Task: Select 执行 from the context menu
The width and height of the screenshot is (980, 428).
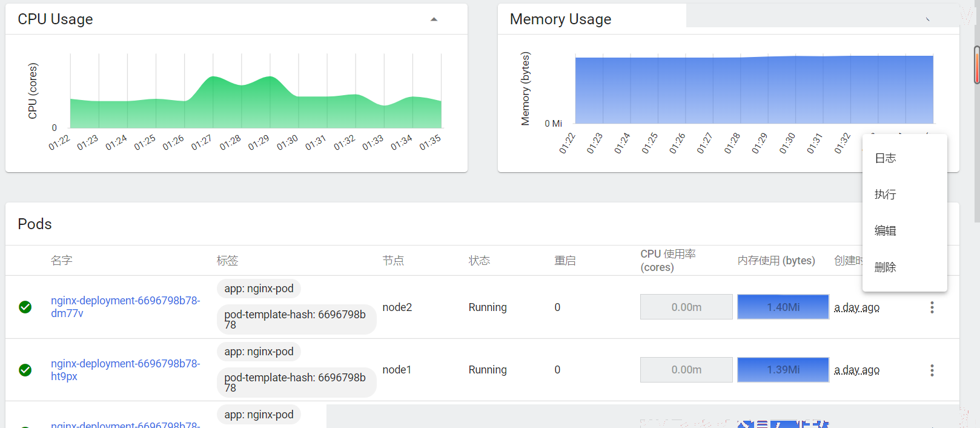Action: tap(885, 195)
